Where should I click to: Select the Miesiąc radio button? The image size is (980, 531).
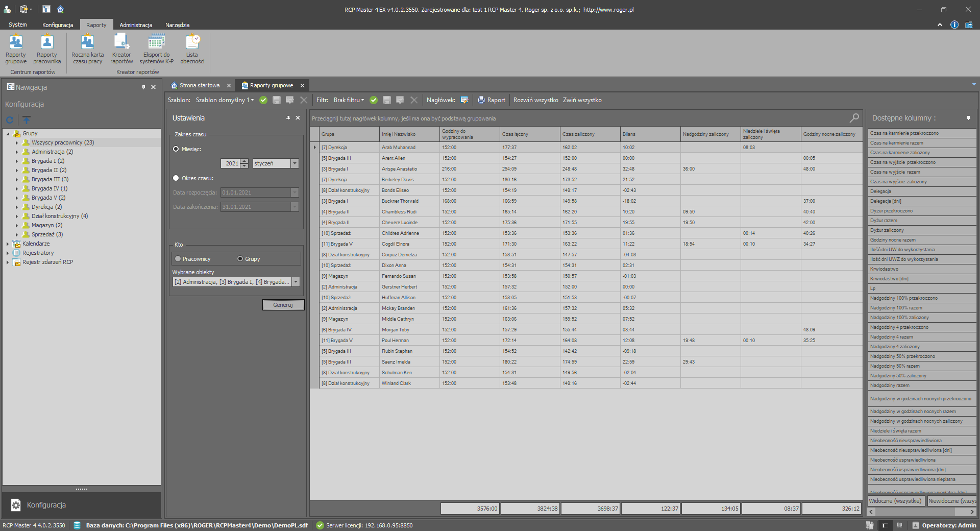pos(176,149)
